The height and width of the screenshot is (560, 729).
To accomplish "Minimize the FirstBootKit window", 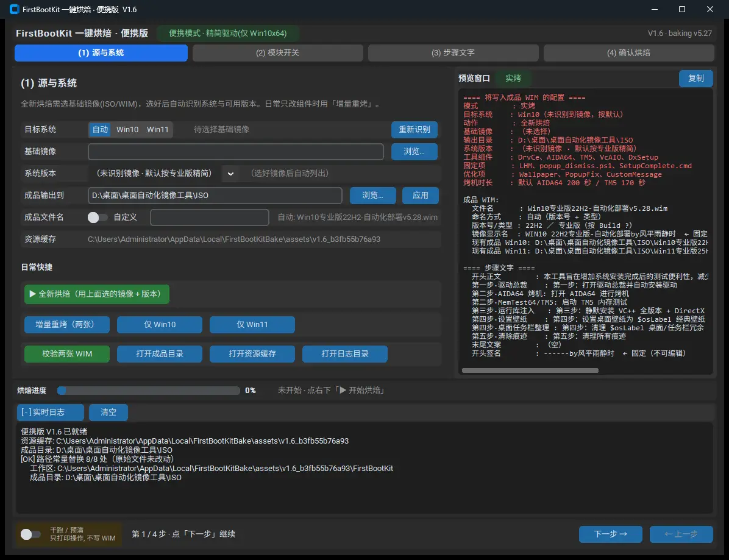I will (654, 9).
